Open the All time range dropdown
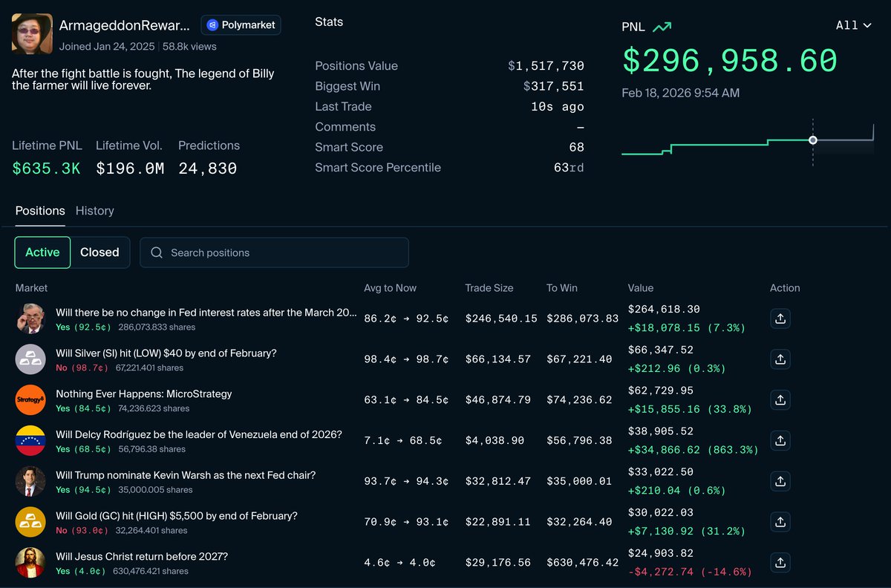 [852, 24]
